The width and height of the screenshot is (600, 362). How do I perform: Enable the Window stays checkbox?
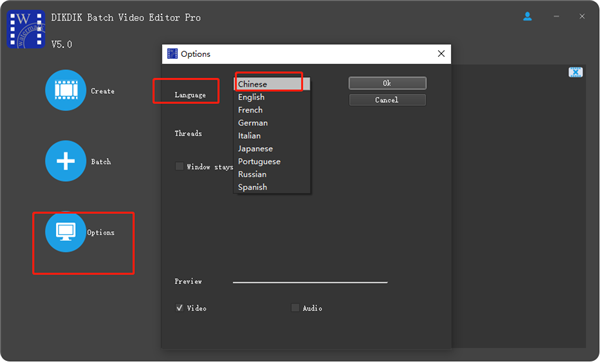(x=179, y=166)
